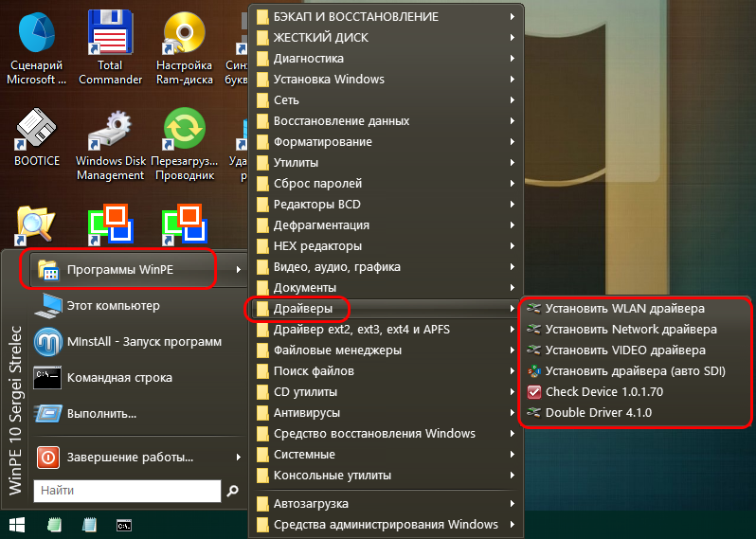Open the Видео, аудио, графика folder
This screenshot has height=539, width=756.
pos(386,266)
